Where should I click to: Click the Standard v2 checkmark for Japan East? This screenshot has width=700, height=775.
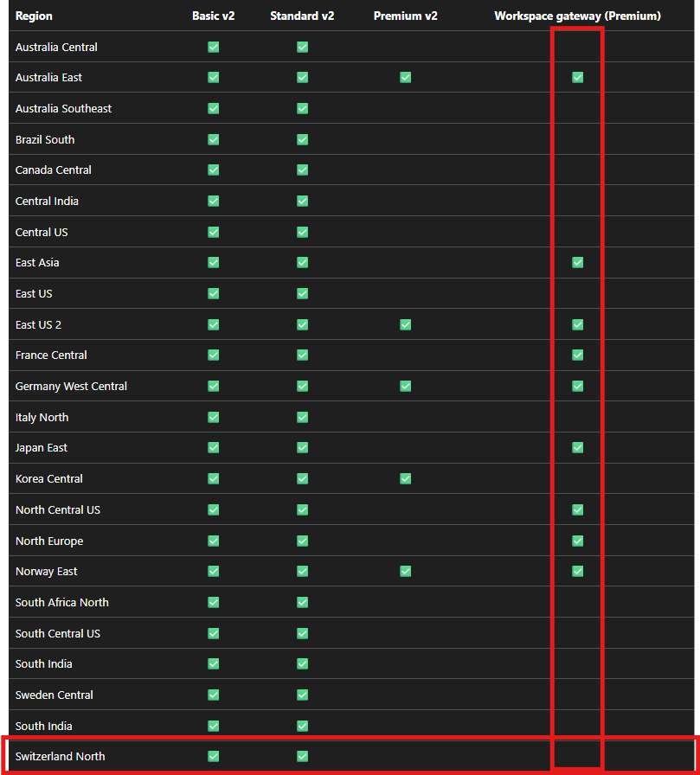(302, 447)
